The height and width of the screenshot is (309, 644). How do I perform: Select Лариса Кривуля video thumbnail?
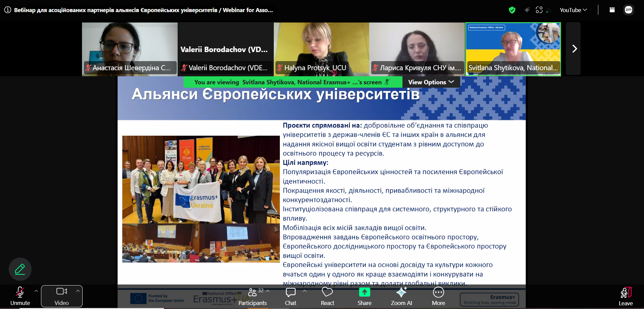pyautogui.click(x=417, y=49)
